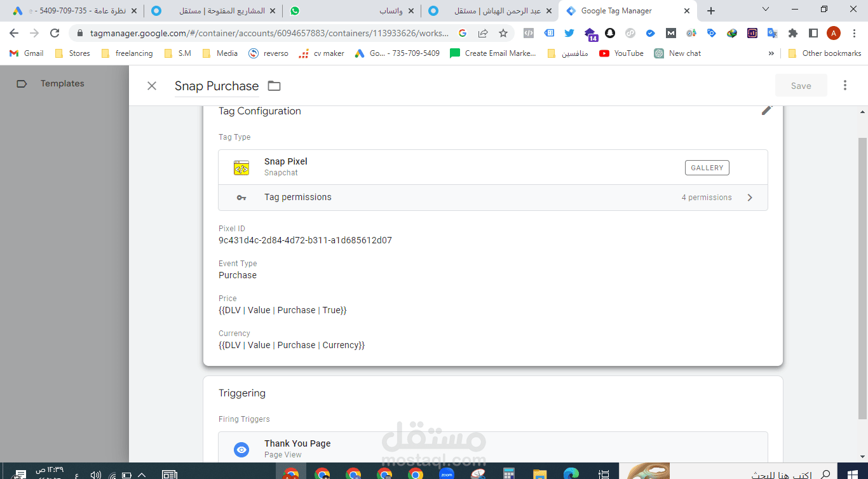Open the Zoom app in the taskbar
The height and width of the screenshot is (479, 868).
tap(447, 473)
